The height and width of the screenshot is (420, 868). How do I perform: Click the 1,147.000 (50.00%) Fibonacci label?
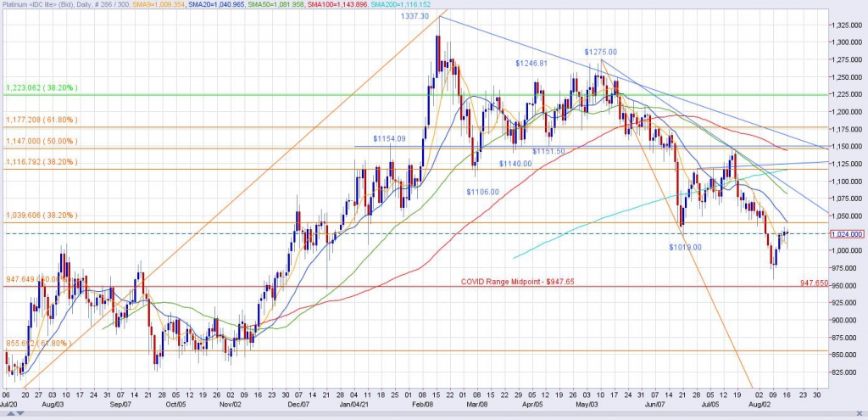point(42,142)
